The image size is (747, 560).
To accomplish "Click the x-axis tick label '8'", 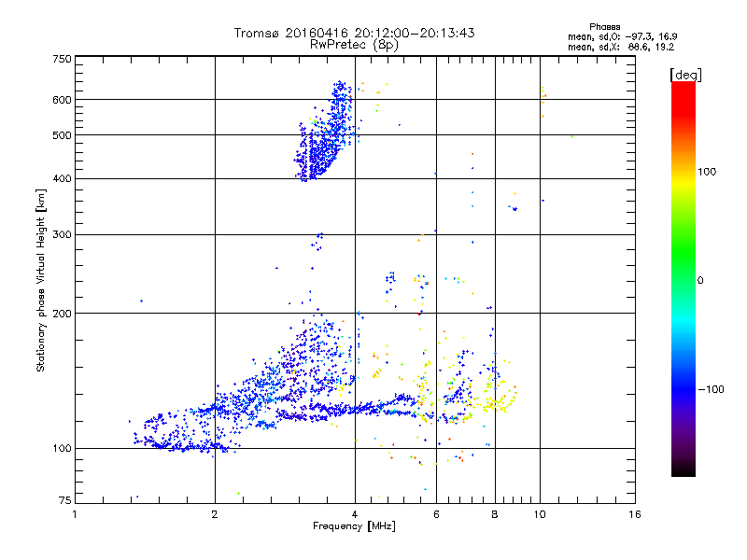I will [x=495, y=514].
